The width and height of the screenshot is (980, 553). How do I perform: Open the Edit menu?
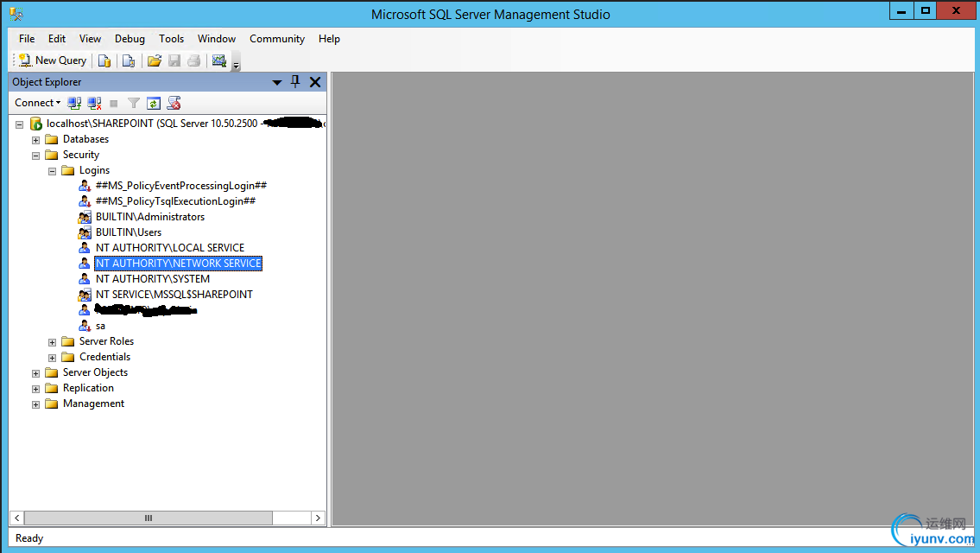click(57, 39)
